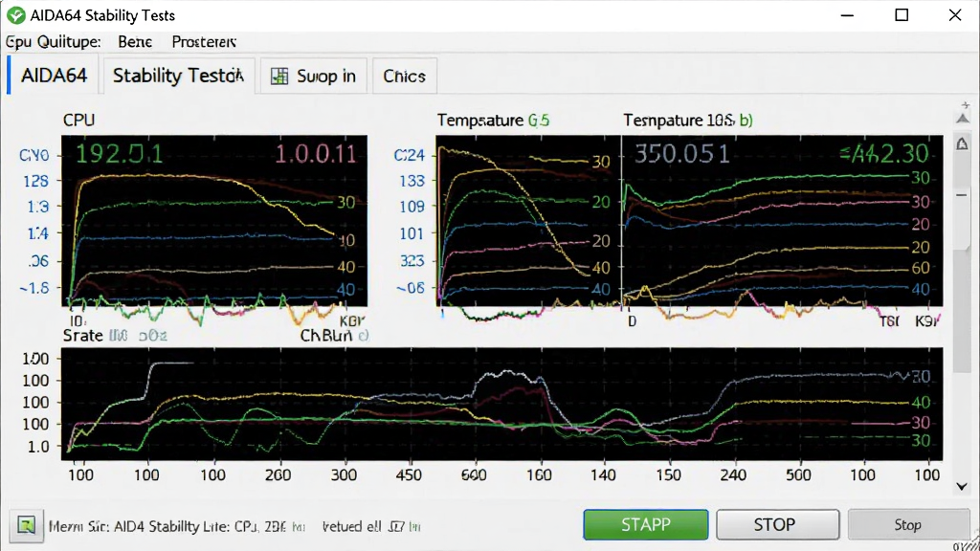Click the status bar chart icon button
Screen dimensions: 980x551
point(26,525)
